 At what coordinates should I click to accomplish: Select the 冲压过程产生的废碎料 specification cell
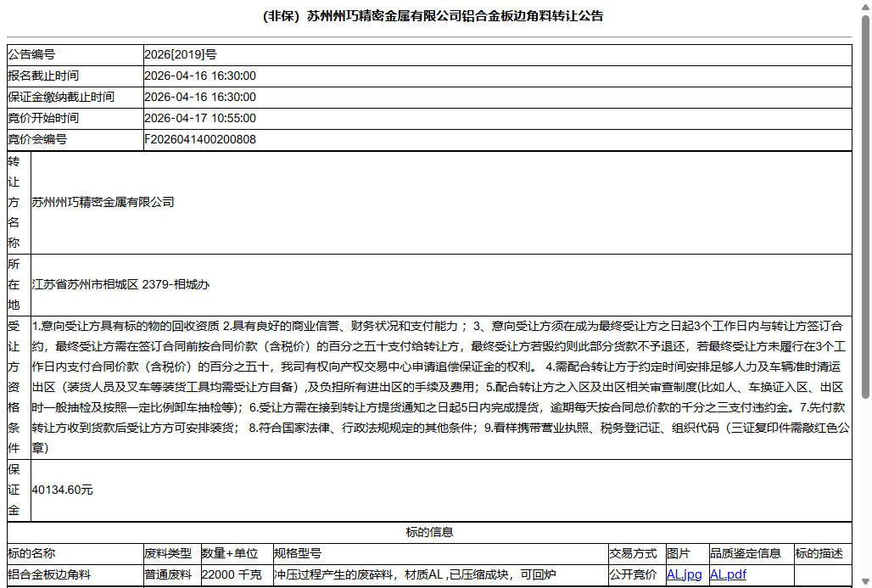pyautogui.click(x=440, y=574)
